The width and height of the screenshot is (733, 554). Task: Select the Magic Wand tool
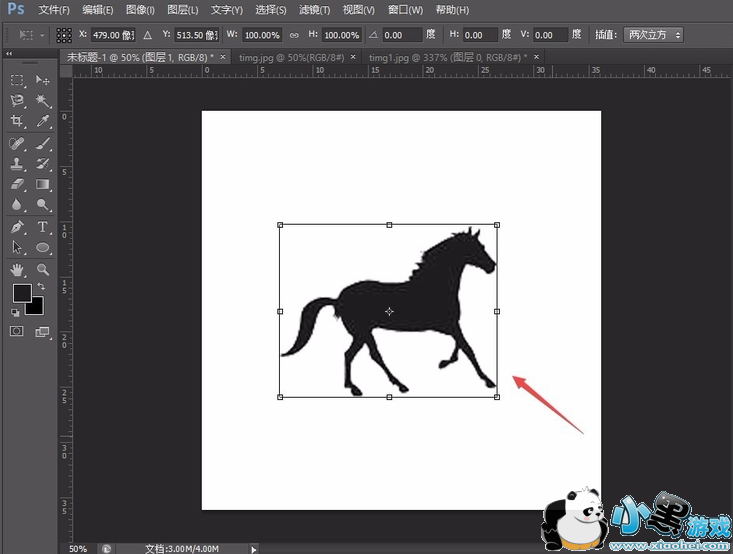point(43,101)
